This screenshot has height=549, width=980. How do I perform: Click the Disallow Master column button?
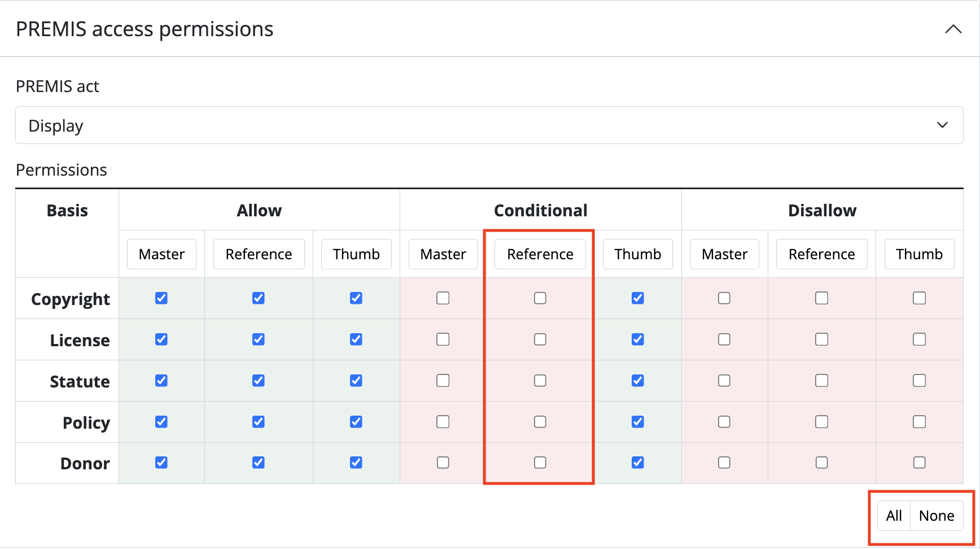(724, 254)
